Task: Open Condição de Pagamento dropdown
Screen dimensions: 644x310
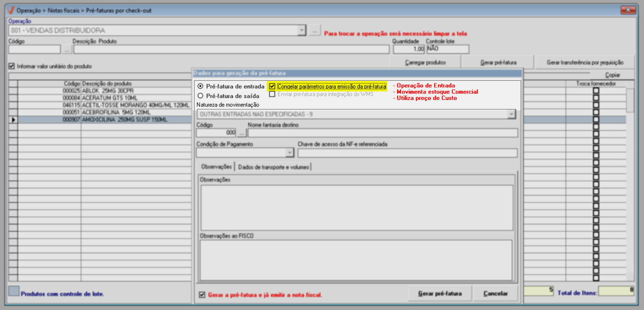Action: (x=289, y=153)
